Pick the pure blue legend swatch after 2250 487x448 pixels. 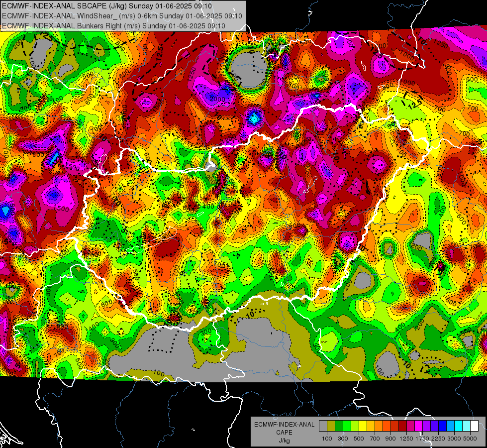pos(442,426)
